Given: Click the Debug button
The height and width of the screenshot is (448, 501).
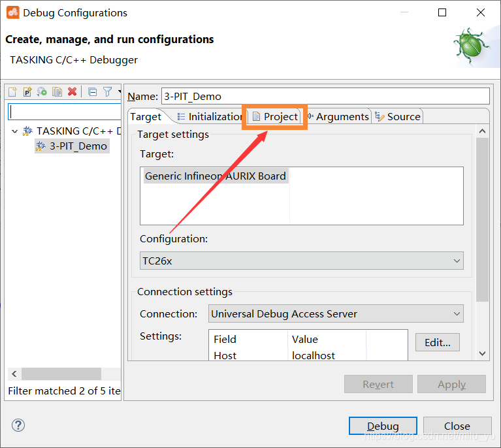Looking at the screenshot, I should click(383, 426).
